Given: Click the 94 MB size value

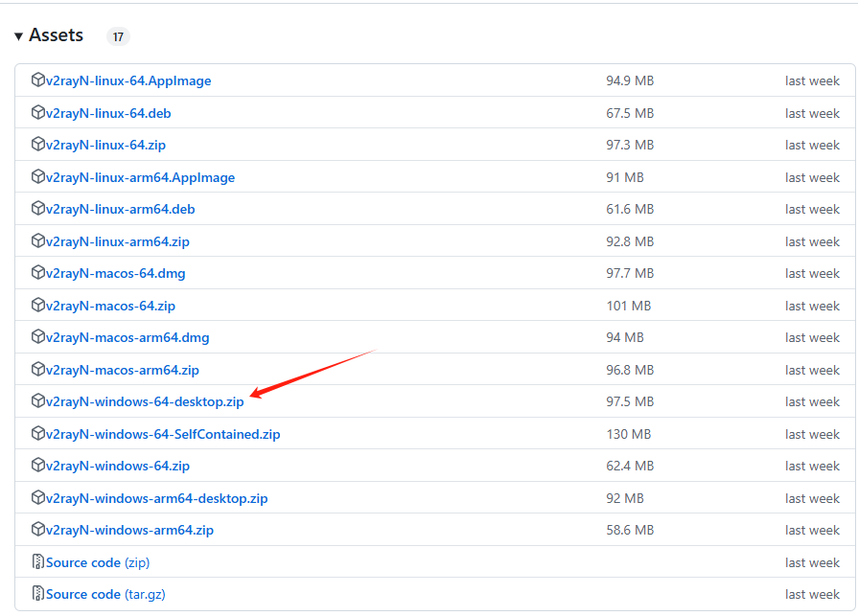Looking at the screenshot, I should pyautogui.click(x=625, y=338).
